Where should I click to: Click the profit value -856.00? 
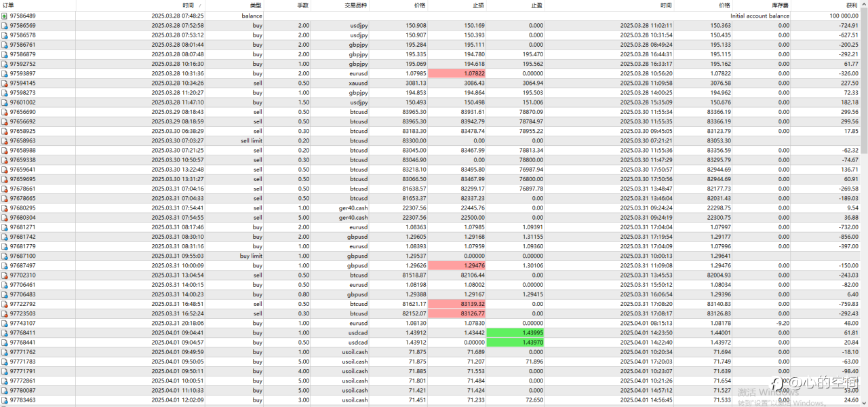click(848, 237)
